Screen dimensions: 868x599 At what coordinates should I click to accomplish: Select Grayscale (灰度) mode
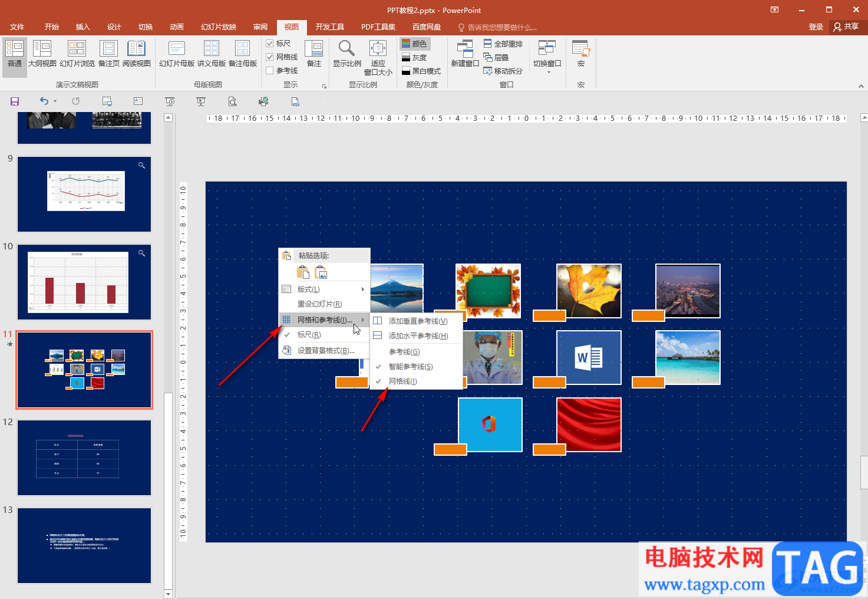point(415,57)
